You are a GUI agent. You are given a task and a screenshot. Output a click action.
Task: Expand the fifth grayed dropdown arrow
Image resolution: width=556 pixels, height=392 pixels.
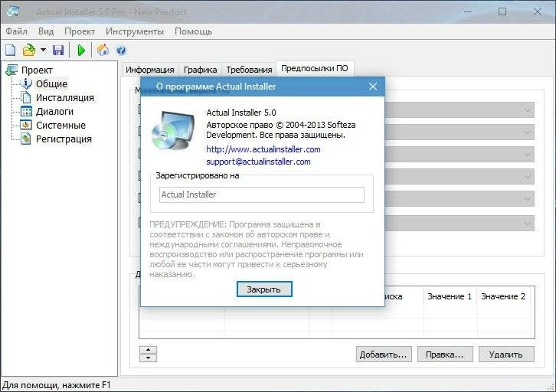pos(528,199)
